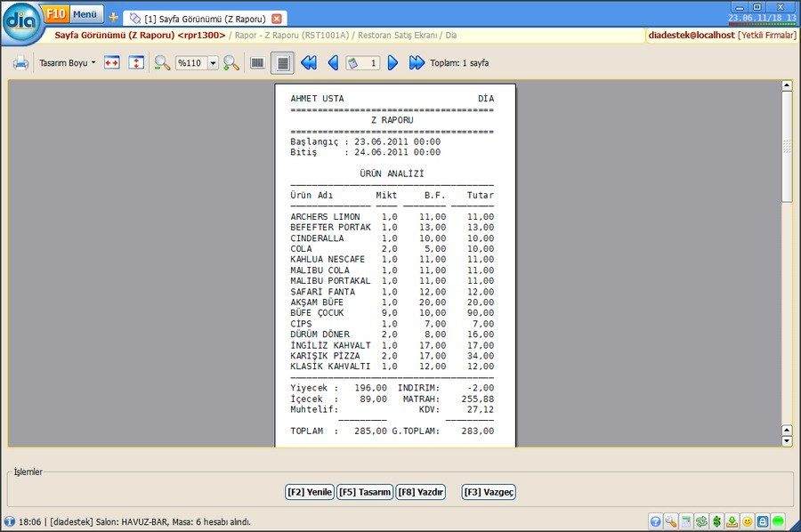Click the Başlangıç date 23.06.2011 00:00
Screen dimensions: 801x532
point(397,141)
